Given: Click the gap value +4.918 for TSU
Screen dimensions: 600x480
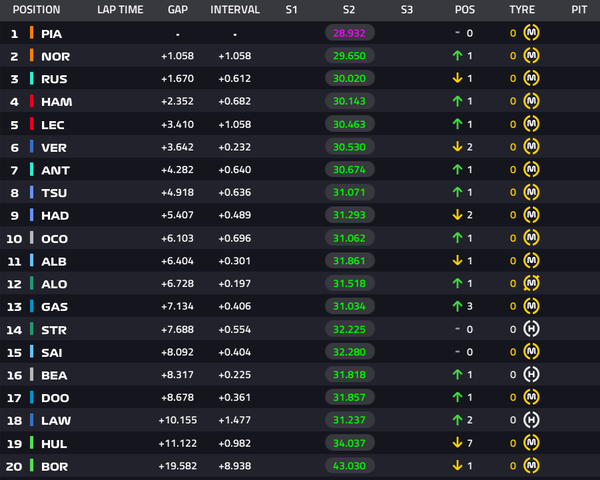Looking at the screenshot, I should click(x=177, y=192).
